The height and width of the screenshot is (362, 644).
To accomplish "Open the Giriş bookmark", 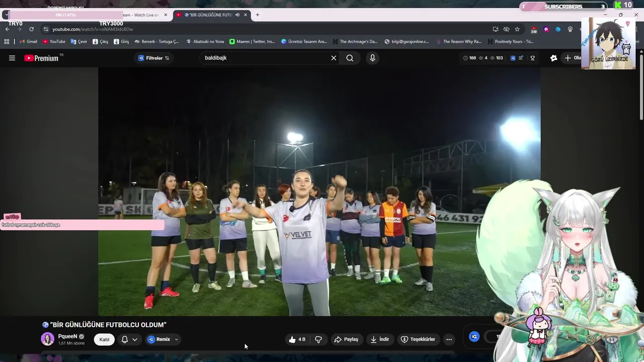I will [x=121, y=42].
